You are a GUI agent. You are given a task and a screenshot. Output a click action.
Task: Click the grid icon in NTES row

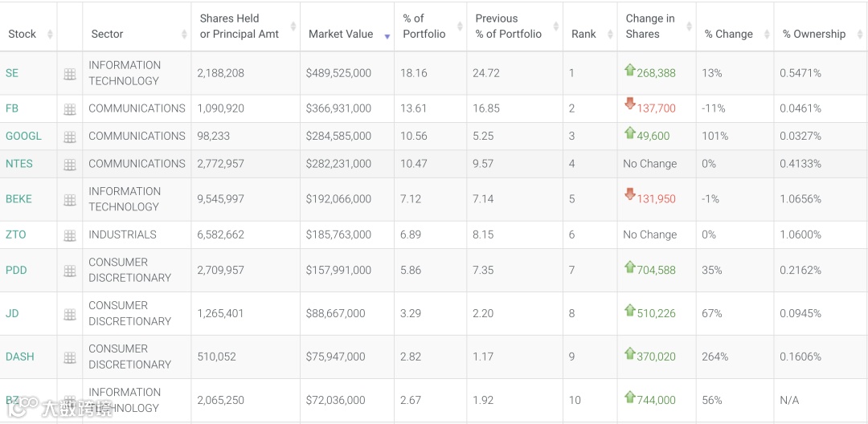point(70,165)
